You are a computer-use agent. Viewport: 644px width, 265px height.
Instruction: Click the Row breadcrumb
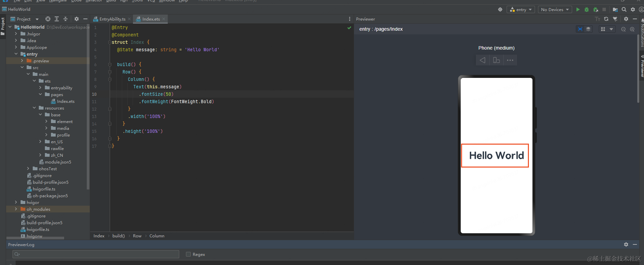(137, 236)
